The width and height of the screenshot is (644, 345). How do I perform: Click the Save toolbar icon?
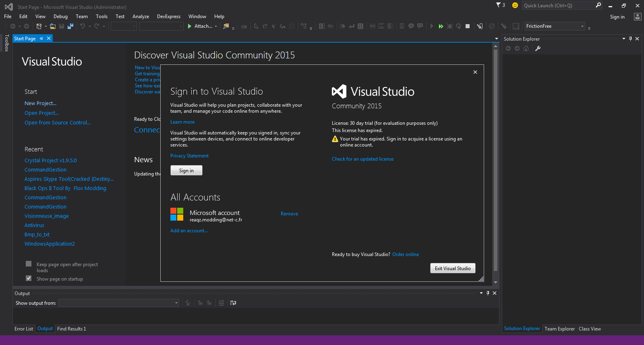[62, 26]
